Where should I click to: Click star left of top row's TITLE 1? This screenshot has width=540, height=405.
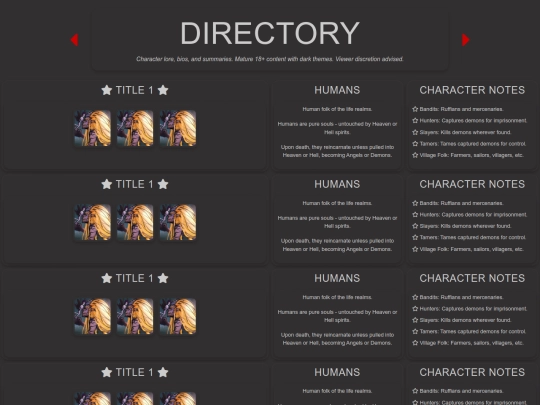click(x=107, y=90)
